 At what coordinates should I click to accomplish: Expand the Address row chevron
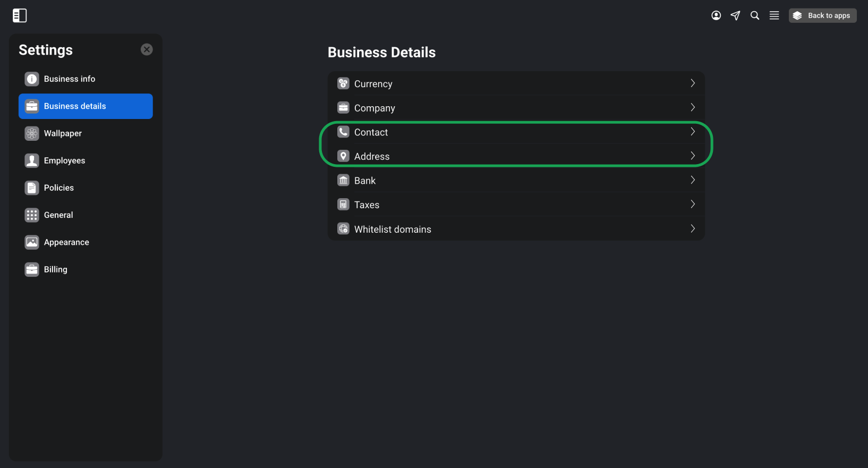pyautogui.click(x=693, y=156)
